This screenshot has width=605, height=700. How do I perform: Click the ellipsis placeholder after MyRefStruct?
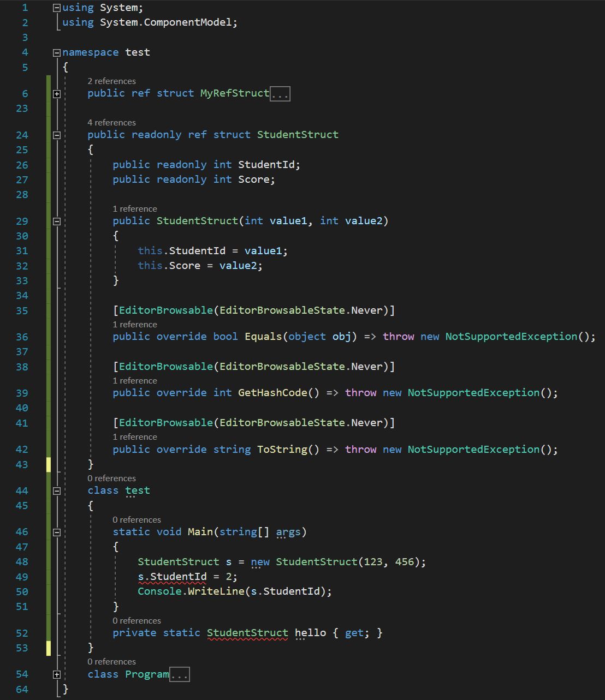[x=280, y=93]
